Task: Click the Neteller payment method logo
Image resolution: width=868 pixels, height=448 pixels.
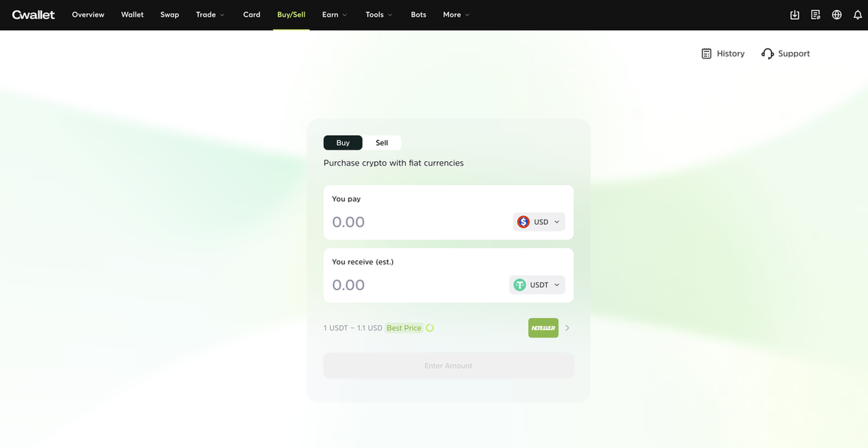Action: (543, 328)
